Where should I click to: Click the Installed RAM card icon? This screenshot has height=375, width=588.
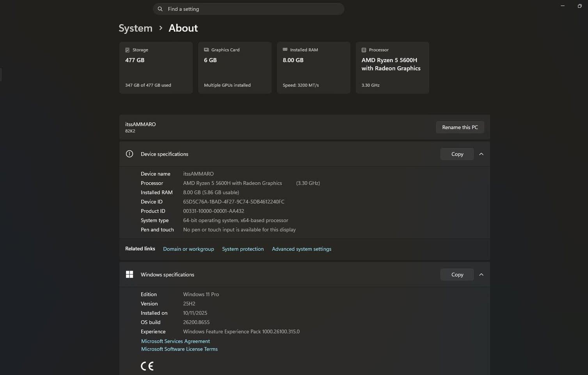click(285, 50)
